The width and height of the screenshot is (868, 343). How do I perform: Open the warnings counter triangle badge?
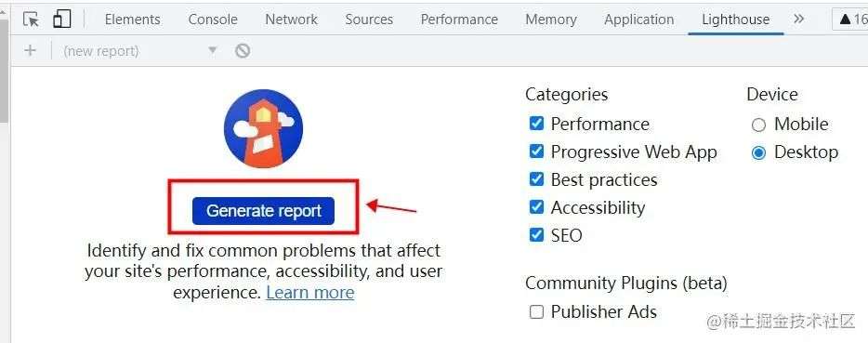coord(850,20)
